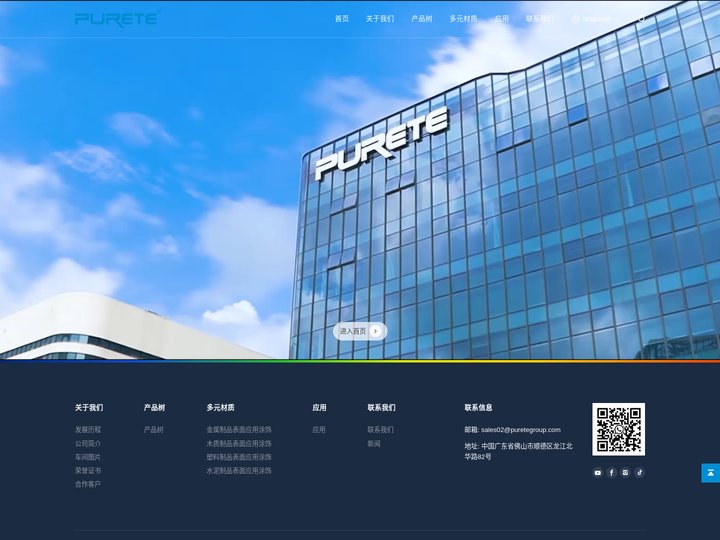Open footer link 合作客户
The width and height of the screenshot is (720, 540).
[x=88, y=484]
